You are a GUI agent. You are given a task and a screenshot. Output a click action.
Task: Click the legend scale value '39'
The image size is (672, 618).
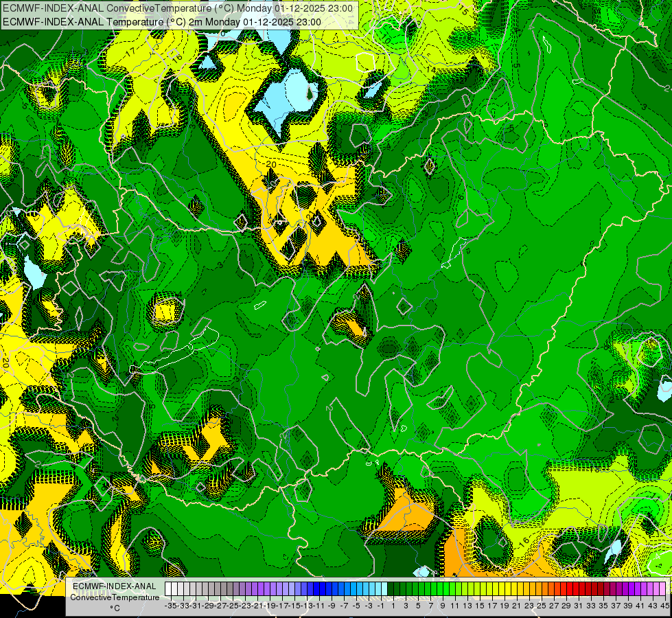click(x=628, y=606)
